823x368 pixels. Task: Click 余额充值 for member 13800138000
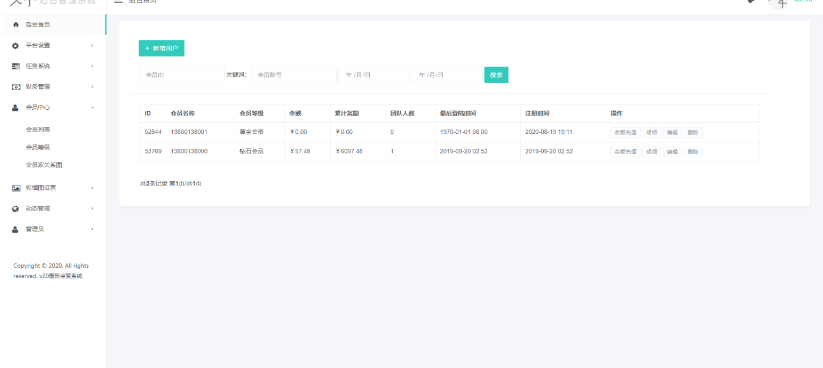[625, 152]
